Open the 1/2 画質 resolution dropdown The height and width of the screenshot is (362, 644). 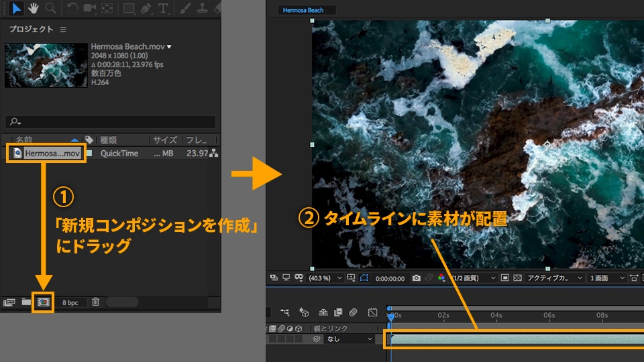[x=474, y=278]
